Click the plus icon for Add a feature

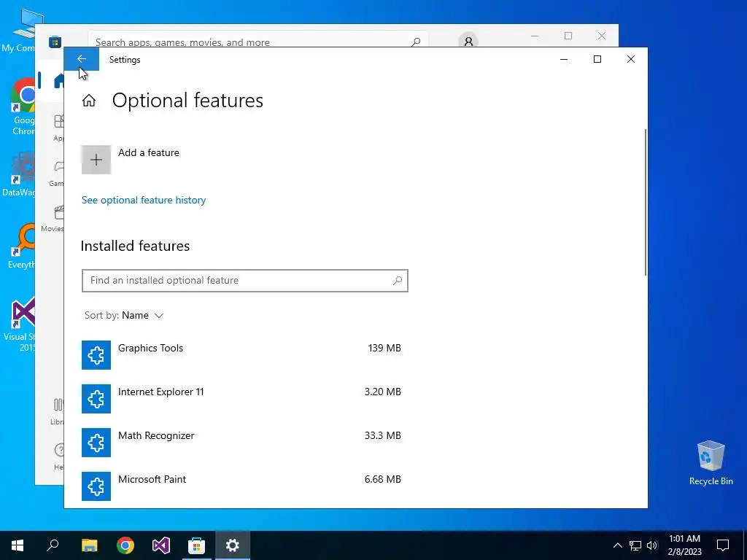(x=96, y=160)
